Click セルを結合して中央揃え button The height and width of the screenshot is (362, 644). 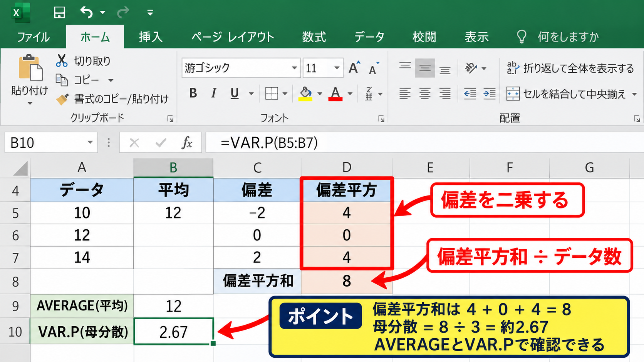pos(566,94)
